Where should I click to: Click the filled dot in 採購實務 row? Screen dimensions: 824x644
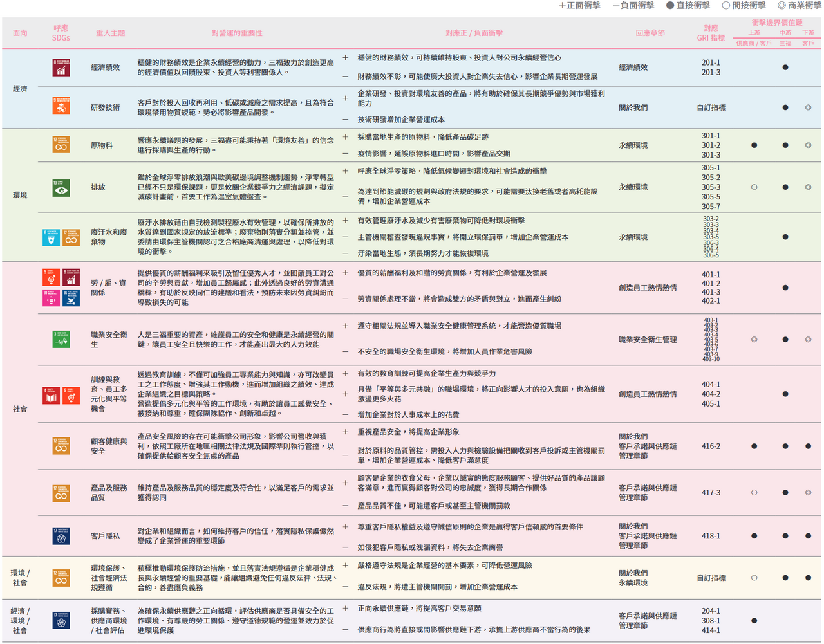[754, 621]
